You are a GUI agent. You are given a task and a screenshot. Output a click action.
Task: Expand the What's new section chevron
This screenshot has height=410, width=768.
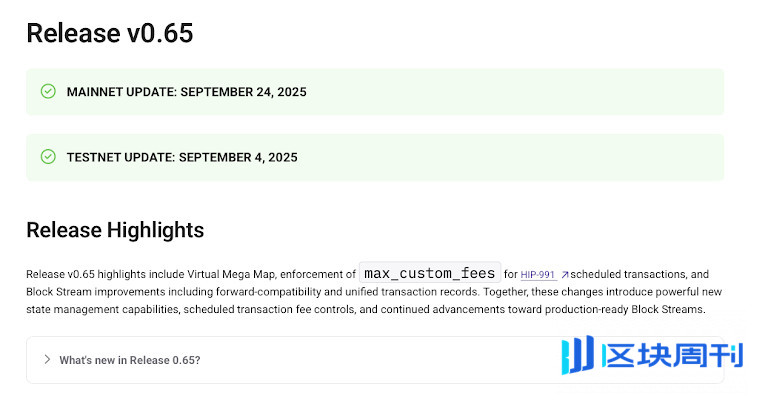(47, 360)
